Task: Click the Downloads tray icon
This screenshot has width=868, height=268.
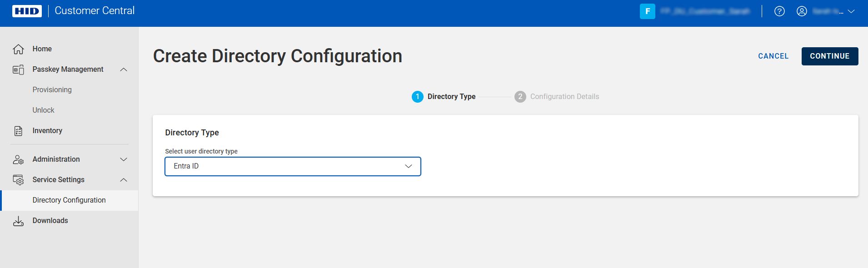Action: (x=18, y=221)
